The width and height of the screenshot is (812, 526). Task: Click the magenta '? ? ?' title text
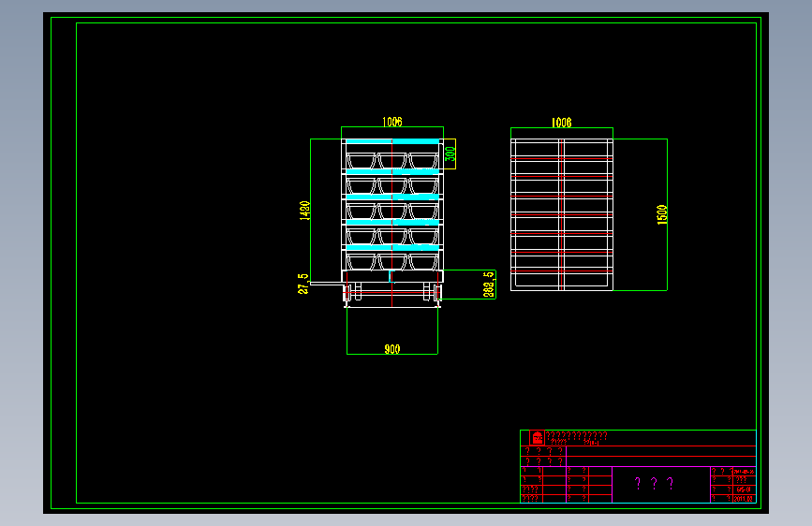point(654,484)
